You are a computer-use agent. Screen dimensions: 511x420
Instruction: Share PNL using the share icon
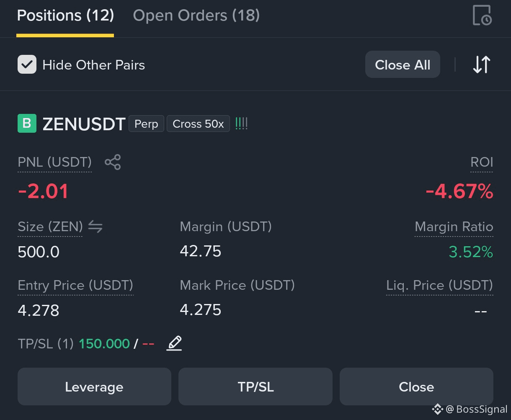[113, 162]
